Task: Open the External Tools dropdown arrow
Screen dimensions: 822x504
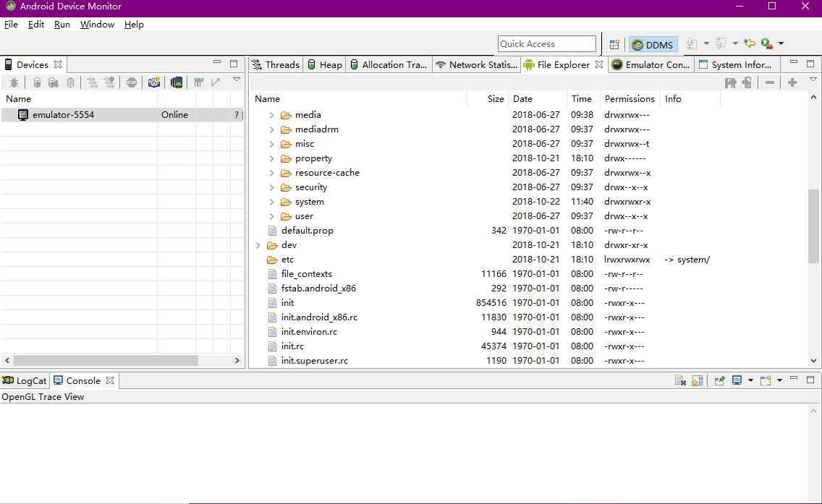Action: click(781, 43)
